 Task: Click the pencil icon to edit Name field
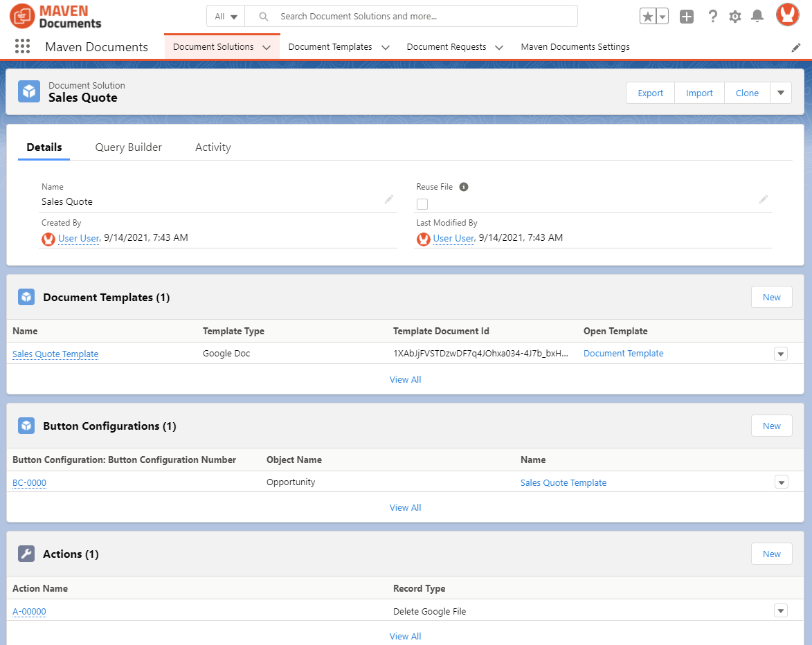point(389,199)
